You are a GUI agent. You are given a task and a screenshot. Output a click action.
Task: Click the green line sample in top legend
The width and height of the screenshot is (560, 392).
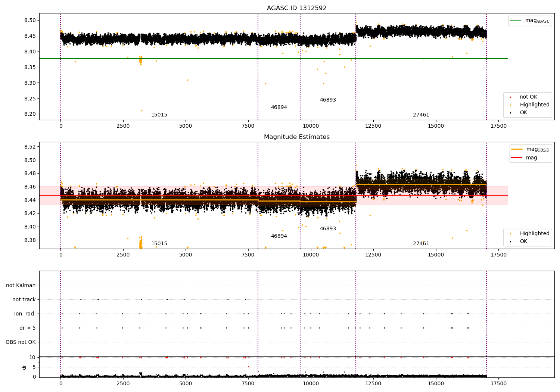point(516,21)
